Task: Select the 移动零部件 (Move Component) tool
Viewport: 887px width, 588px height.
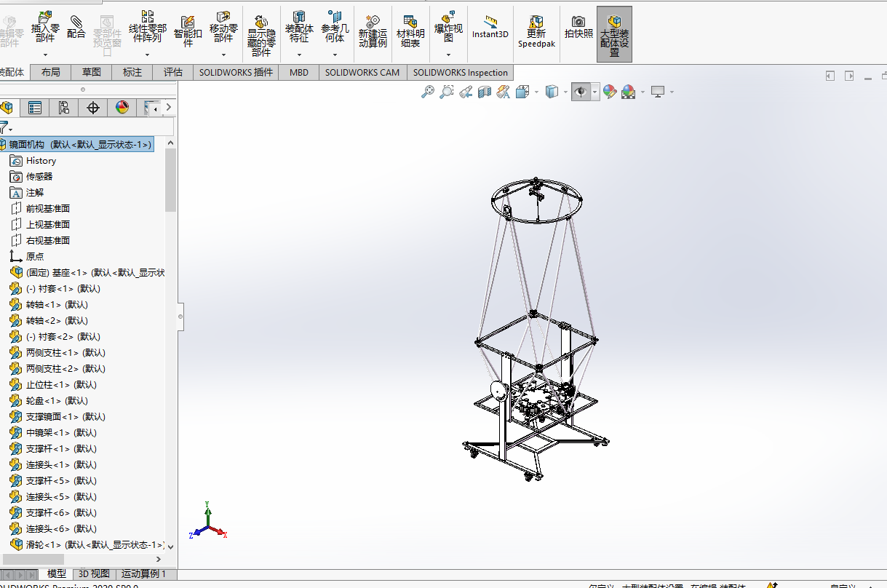Action: (223, 27)
